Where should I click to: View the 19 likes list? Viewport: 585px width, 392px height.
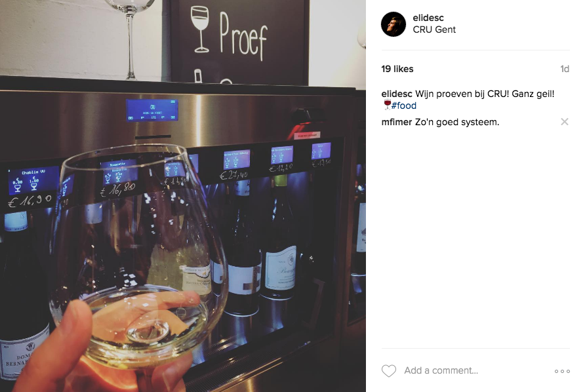pyautogui.click(x=397, y=69)
